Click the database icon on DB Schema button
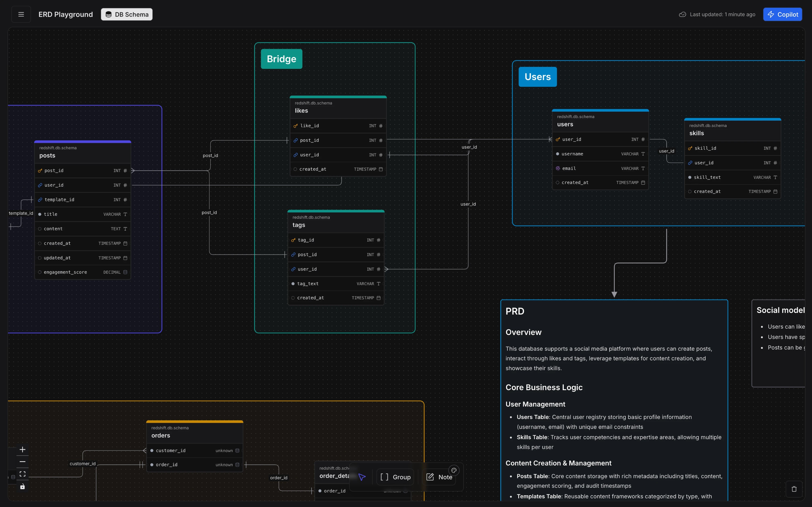The image size is (812, 507). tap(108, 14)
